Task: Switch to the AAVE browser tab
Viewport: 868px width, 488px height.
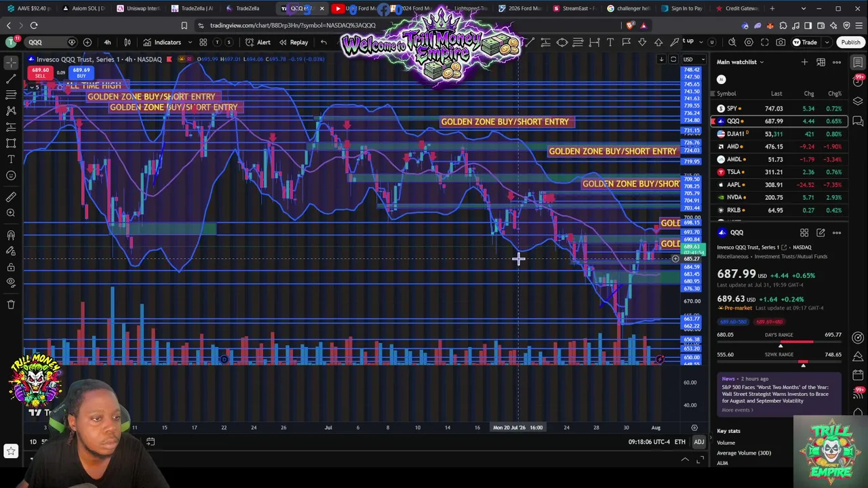Action: point(29,8)
